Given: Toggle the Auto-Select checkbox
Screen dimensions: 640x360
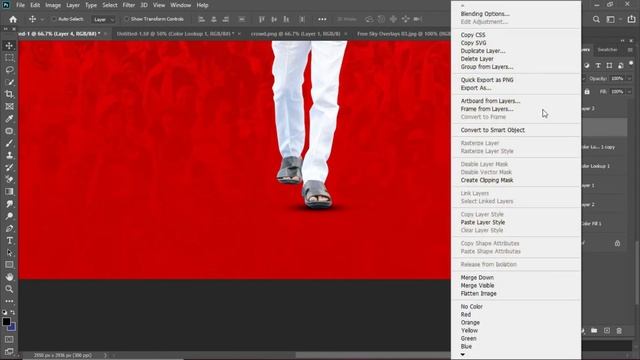Looking at the screenshot, I should (x=54, y=19).
